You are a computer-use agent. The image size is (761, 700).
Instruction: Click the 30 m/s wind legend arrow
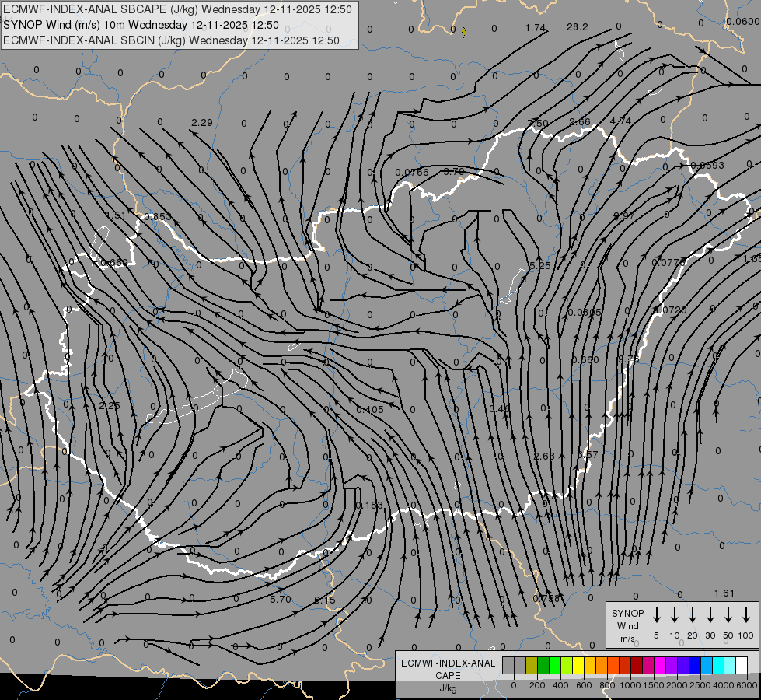pyautogui.click(x=710, y=615)
